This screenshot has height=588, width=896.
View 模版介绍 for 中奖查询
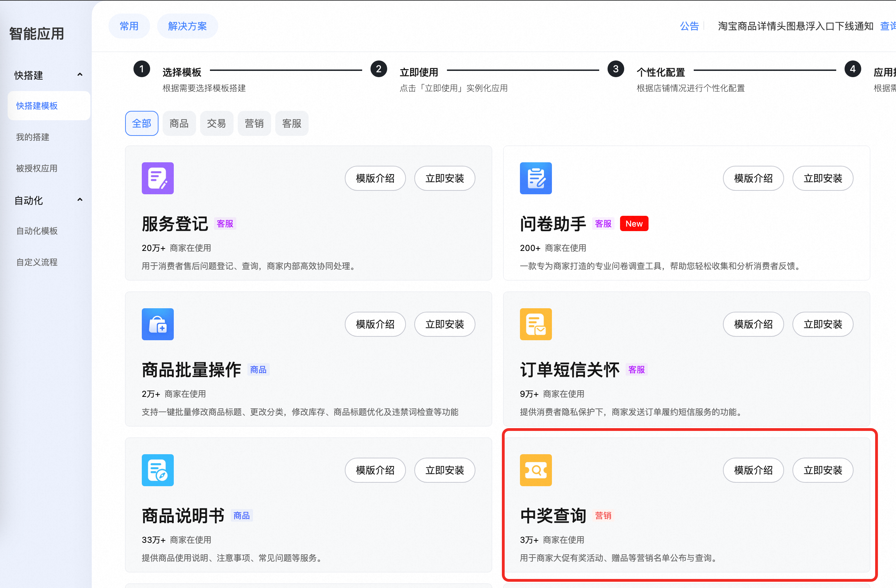(753, 470)
